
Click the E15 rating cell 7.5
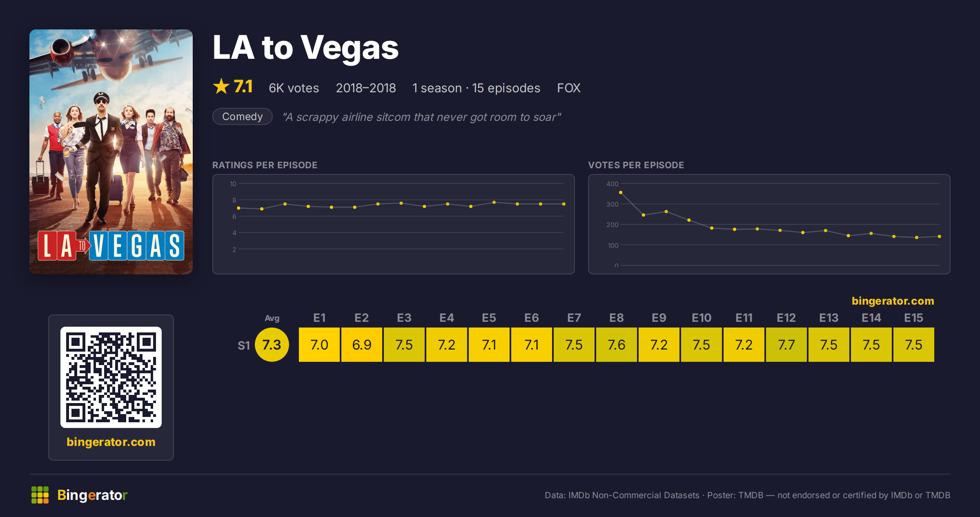pyautogui.click(x=914, y=345)
